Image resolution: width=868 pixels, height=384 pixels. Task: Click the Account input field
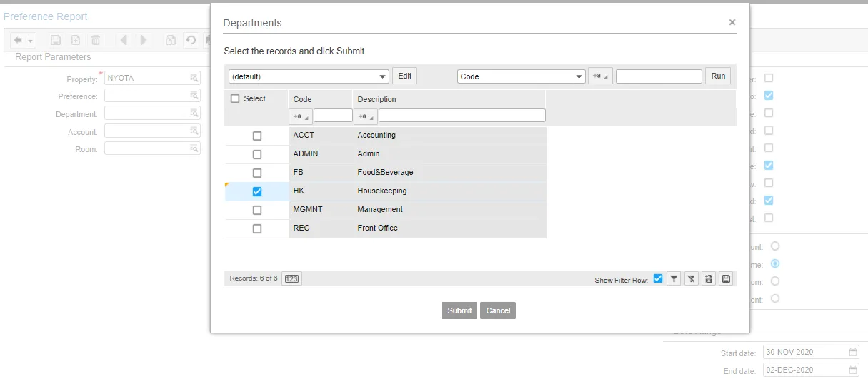[152, 131]
